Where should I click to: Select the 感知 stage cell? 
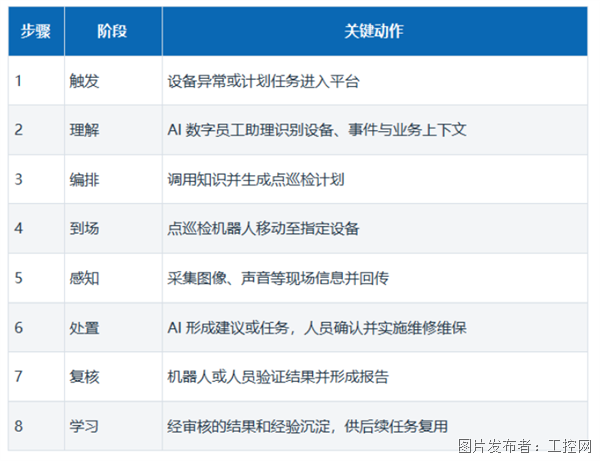113,278
